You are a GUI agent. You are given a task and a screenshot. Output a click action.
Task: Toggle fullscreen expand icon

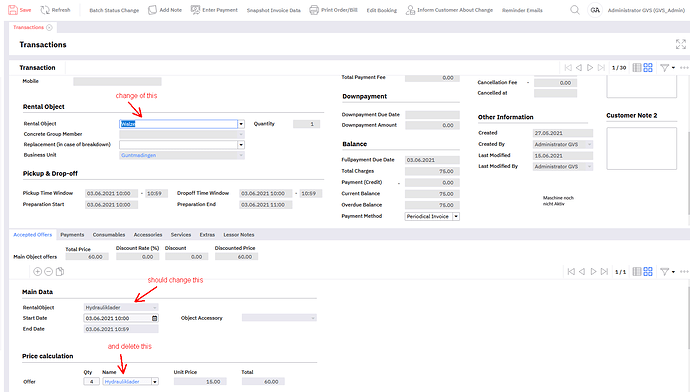pyautogui.click(x=680, y=44)
